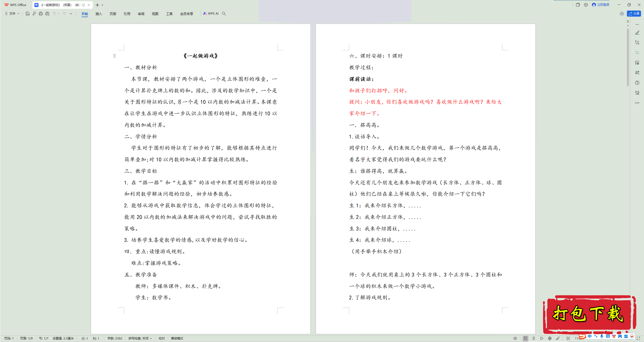The height and width of the screenshot is (342, 644).
Task: Open spell check 拼写检查 dropdown in status bar
Action: [x=140, y=338]
